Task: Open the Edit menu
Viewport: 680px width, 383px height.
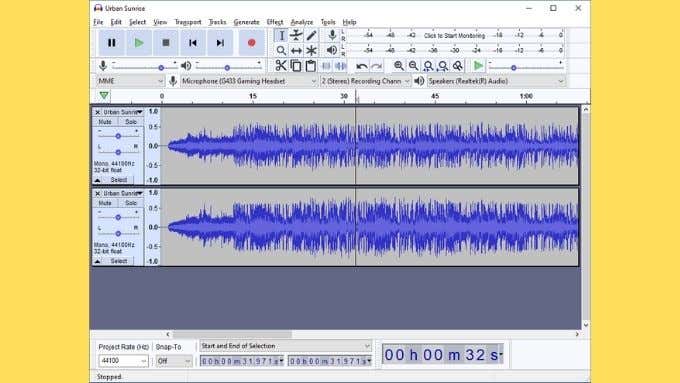Action: click(x=116, y=22)
